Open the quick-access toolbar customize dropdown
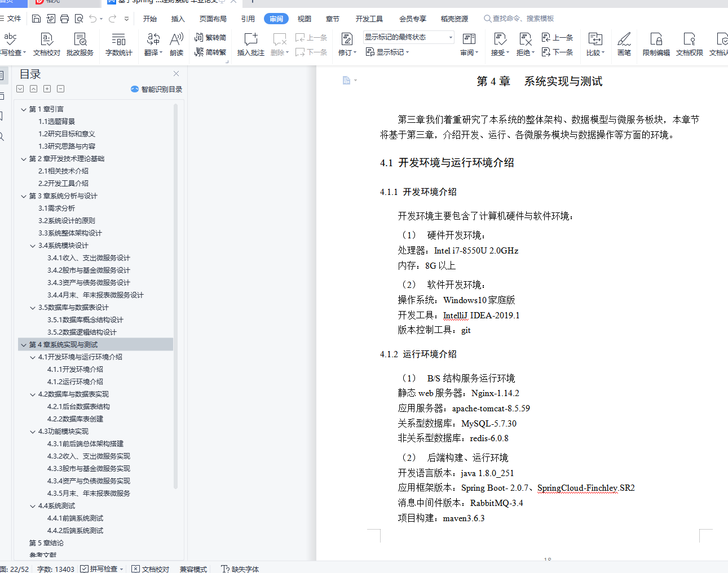Screen dimensions: 728x573 click(126, 19)
